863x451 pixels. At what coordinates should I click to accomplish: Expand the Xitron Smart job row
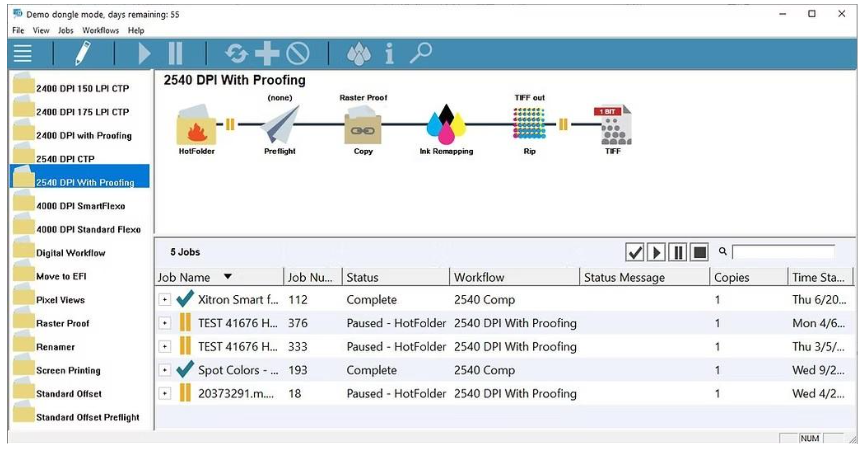pyautogui.click(x=165, y=299)
